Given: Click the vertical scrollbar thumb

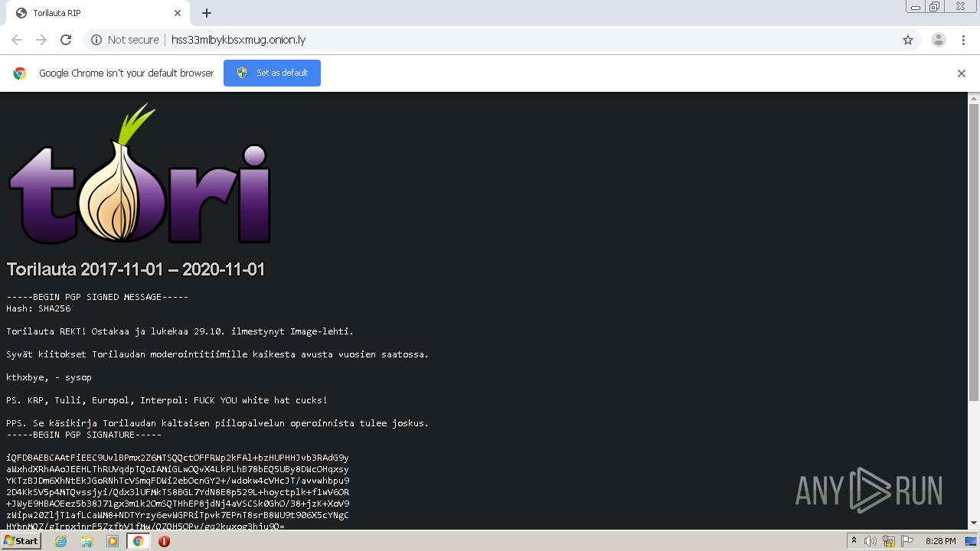Looking at the screenshot, I should (x=974, y=253).
